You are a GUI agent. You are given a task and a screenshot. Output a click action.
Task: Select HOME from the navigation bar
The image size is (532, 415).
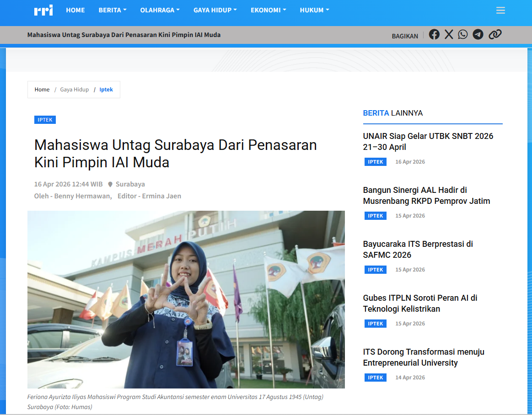(75, 10)
